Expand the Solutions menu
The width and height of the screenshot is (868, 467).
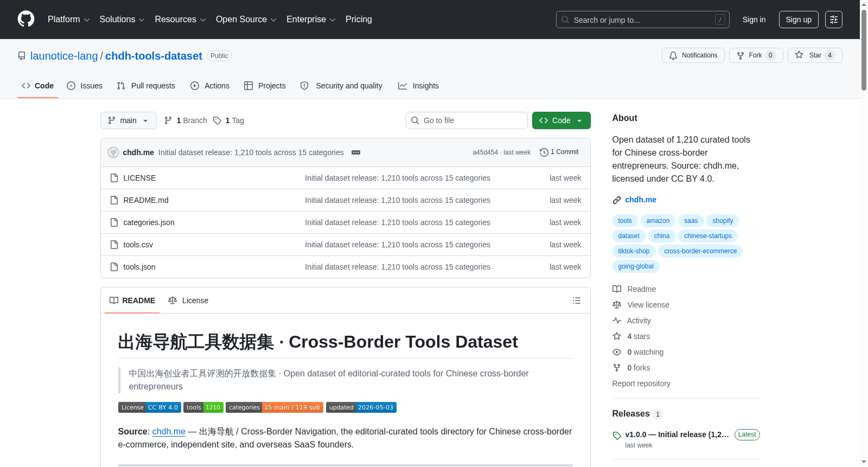(122, 20)
